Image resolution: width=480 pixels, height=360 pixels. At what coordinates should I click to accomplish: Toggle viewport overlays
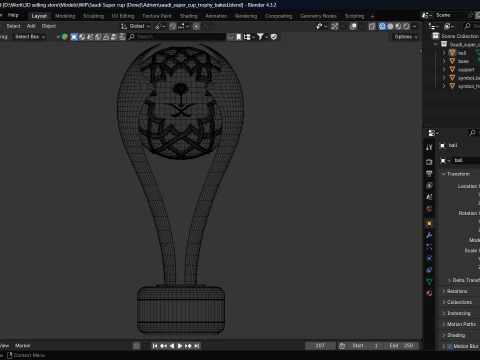353,26
